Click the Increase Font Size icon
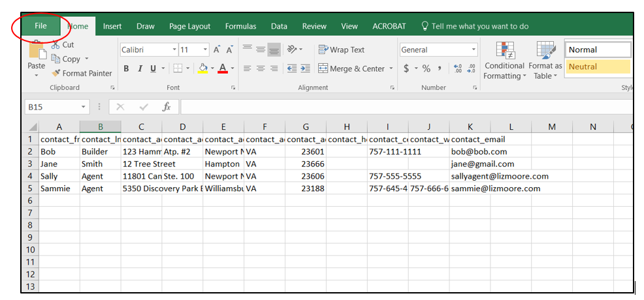Screen dimensions: 644x300 217,50
